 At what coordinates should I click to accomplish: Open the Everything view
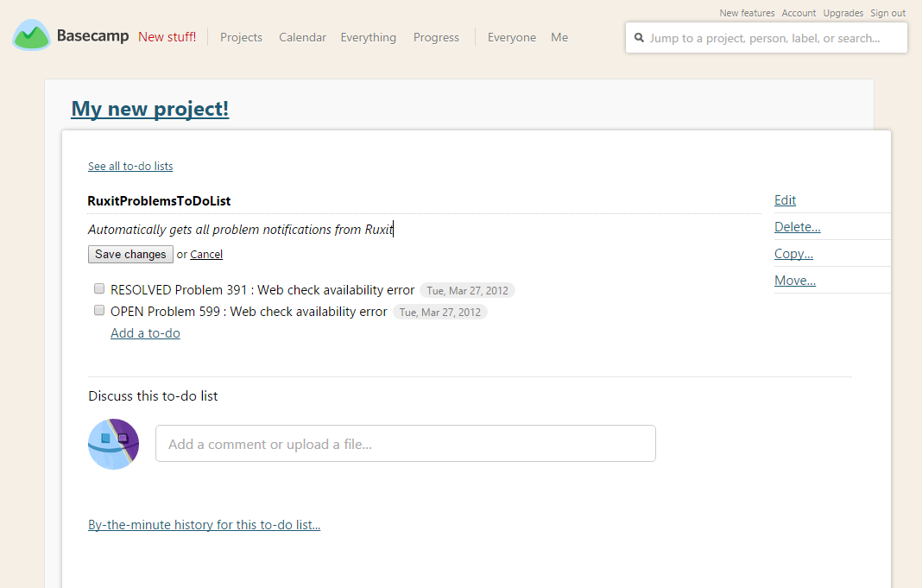click(x=368, y=37)
